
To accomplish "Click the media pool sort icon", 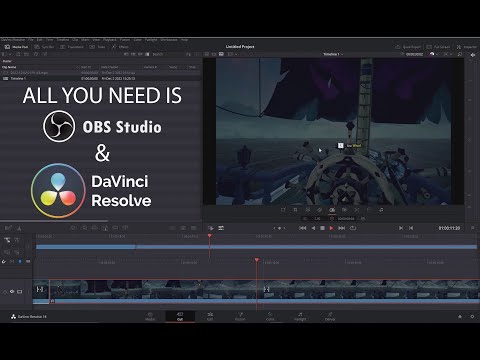I will 188,54.
